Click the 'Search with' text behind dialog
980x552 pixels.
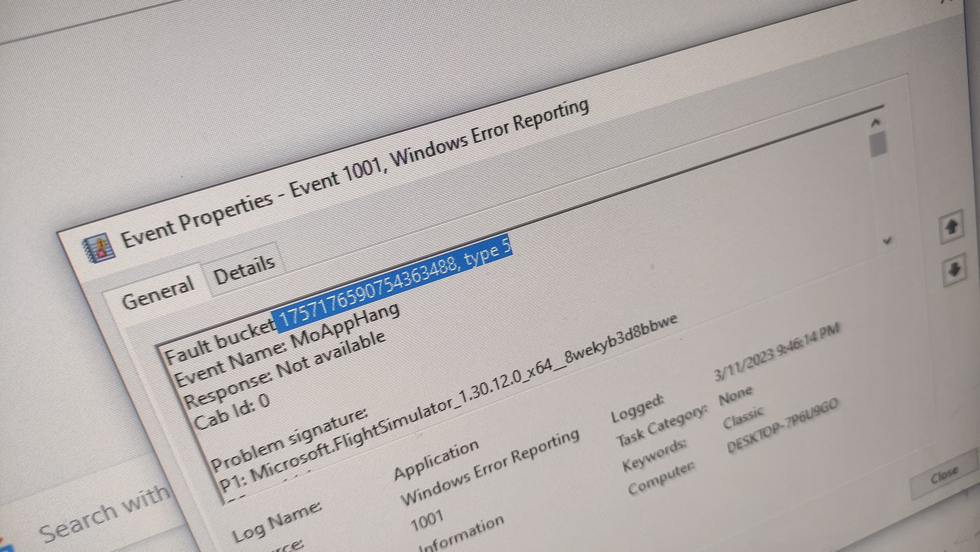pyautogui.click(x=105, y=513)
